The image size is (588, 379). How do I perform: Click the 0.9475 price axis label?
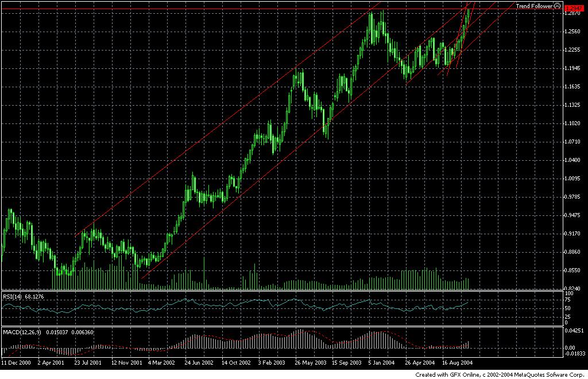click(x=572, y=215)
